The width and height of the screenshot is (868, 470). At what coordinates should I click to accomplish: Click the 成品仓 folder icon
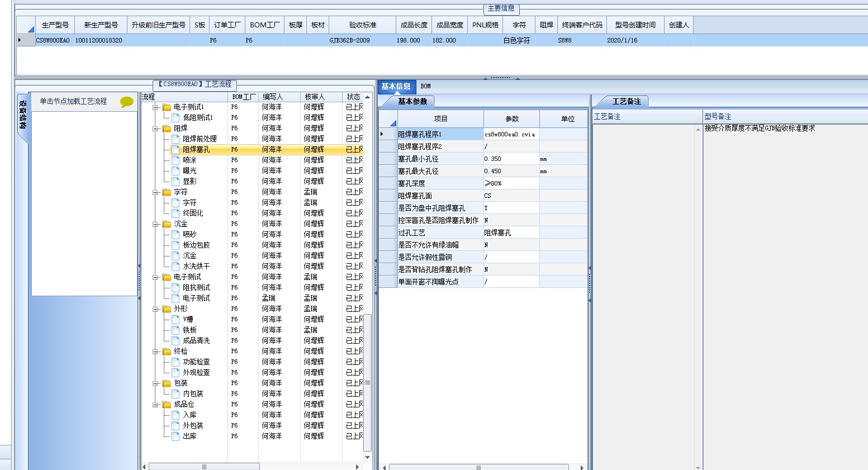167,405
